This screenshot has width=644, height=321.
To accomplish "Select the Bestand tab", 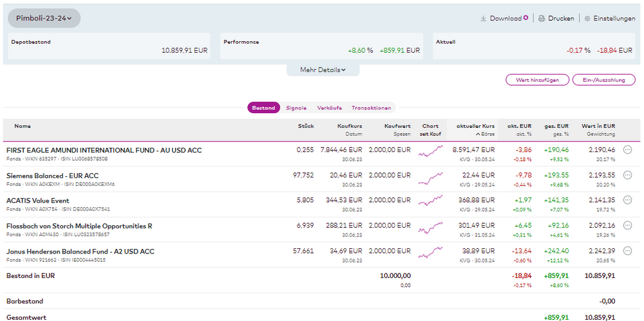I will click(263, 108).
